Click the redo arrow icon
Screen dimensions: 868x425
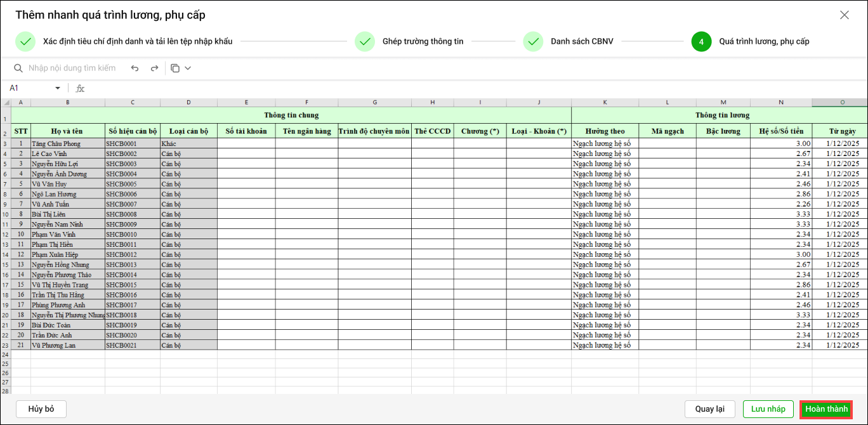[154, 68]
